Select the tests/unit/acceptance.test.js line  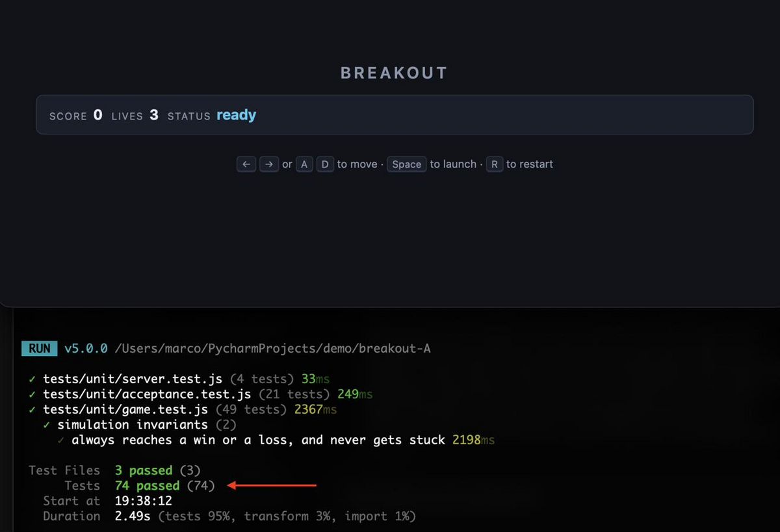click(148, 394)
